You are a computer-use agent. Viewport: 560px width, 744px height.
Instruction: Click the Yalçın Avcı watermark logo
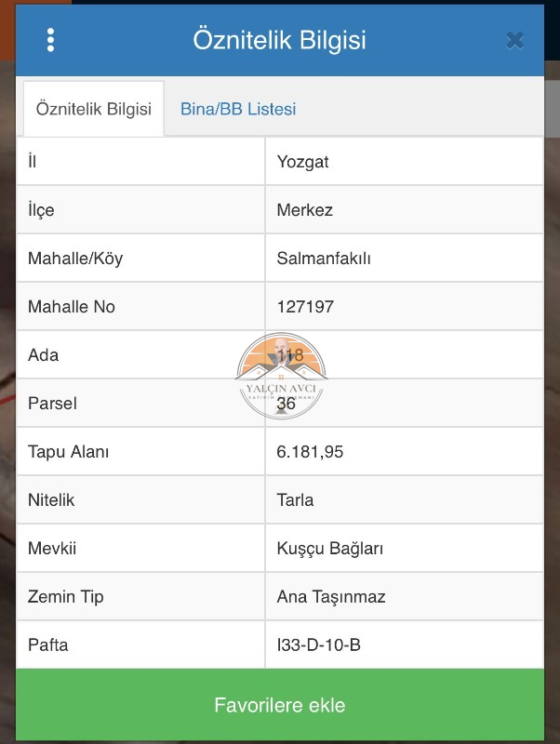(x=281, y=376)
